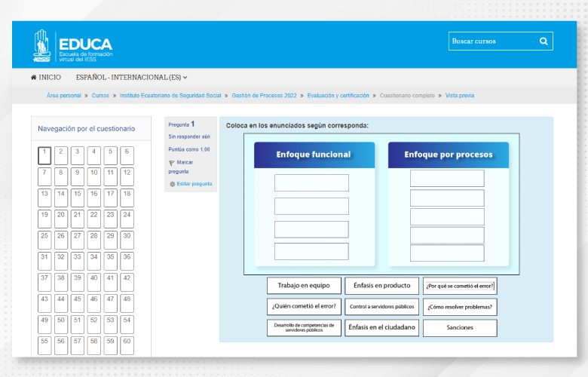Image resolution: width=588 pixels, height=377 pixels.
Task: Go to question 37 in navigation
Action: click(44, 282)
